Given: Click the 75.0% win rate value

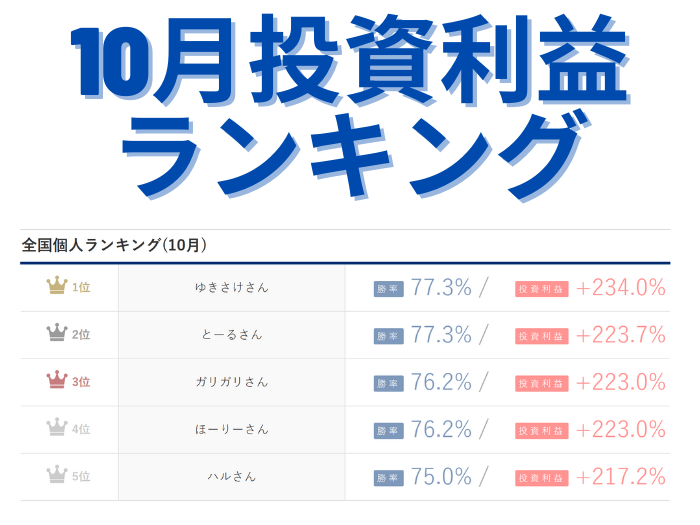Looking at the screenshot, I should pyautogui.click(x=441, y=477).
